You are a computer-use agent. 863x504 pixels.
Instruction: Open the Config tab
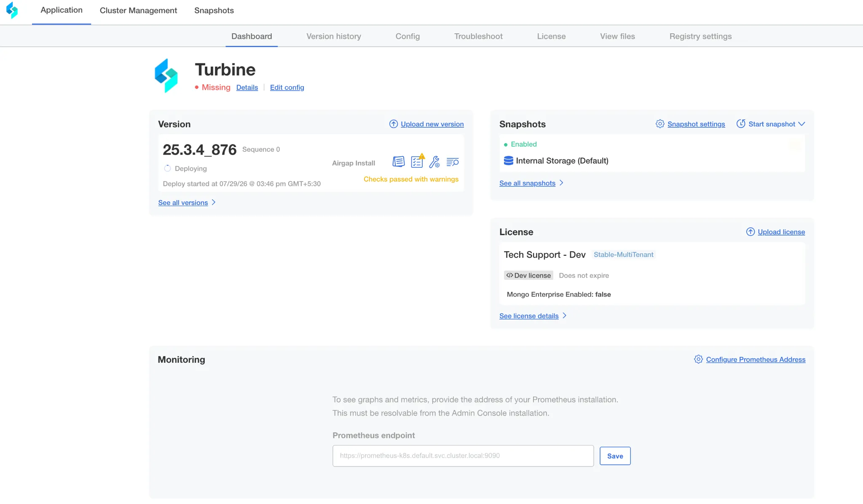[407, 36]
